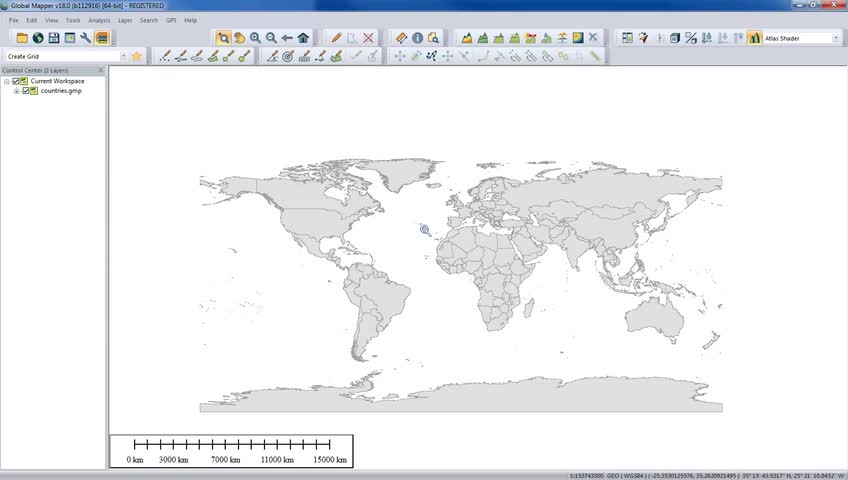This screenshot has height=480, width=848.
Task: Click the favorites star icon
Action: (x=137, y=56)
